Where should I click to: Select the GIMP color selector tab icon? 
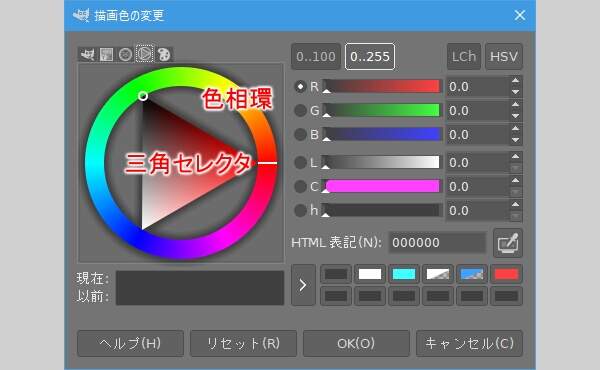pyautogui.click(x=87, y=54)
